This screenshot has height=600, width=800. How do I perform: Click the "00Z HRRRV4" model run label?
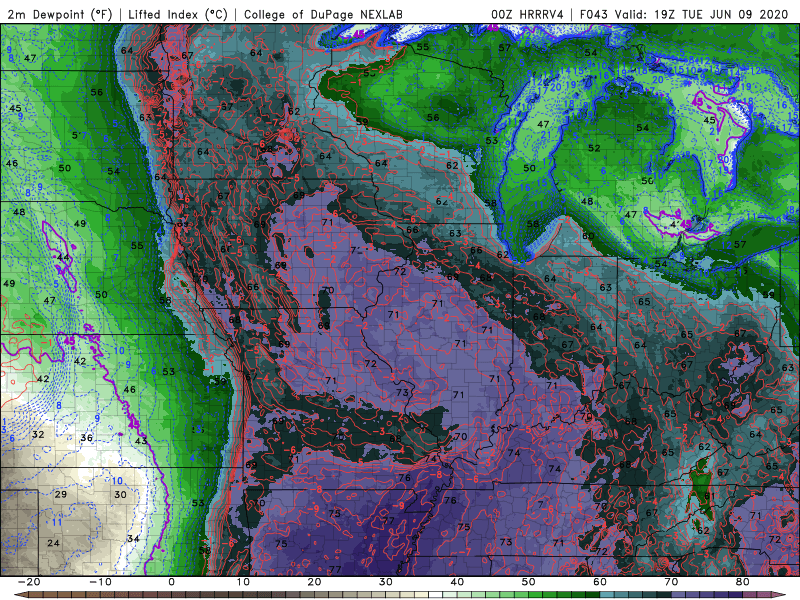[x=527, y=14]
